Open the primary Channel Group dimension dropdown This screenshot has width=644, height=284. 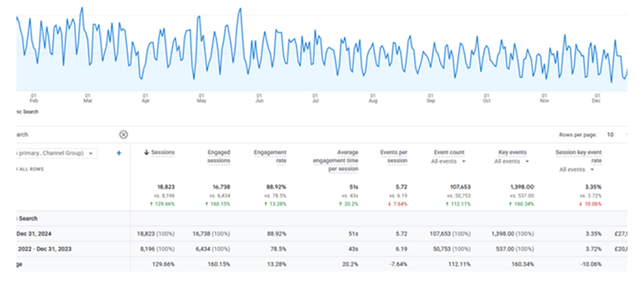click(x=57, y=153)
